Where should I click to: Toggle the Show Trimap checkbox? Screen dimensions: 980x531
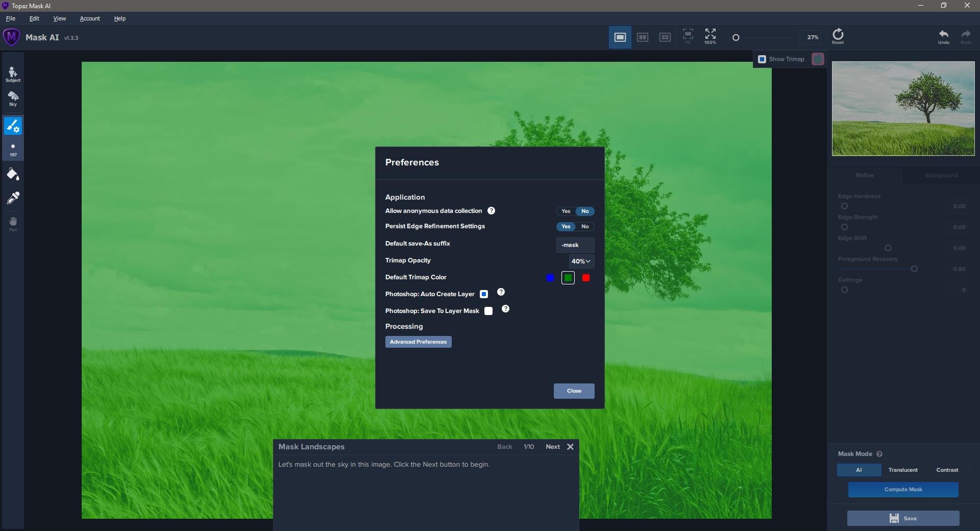762,59
